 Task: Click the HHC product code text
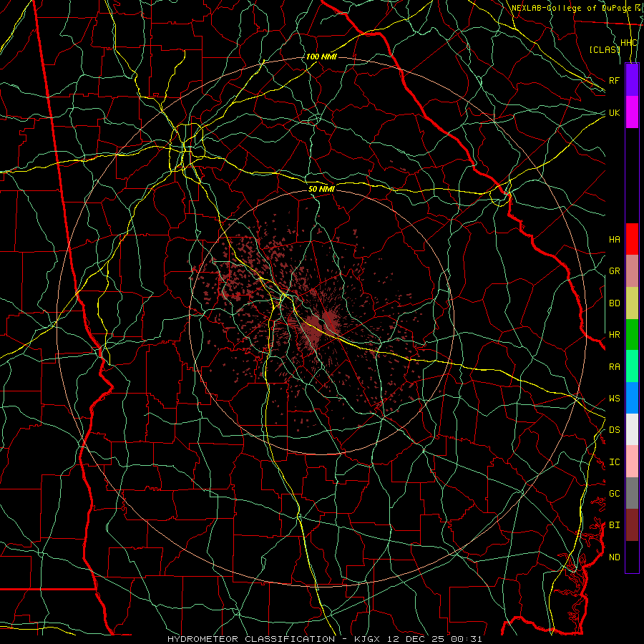coord(629,43)
